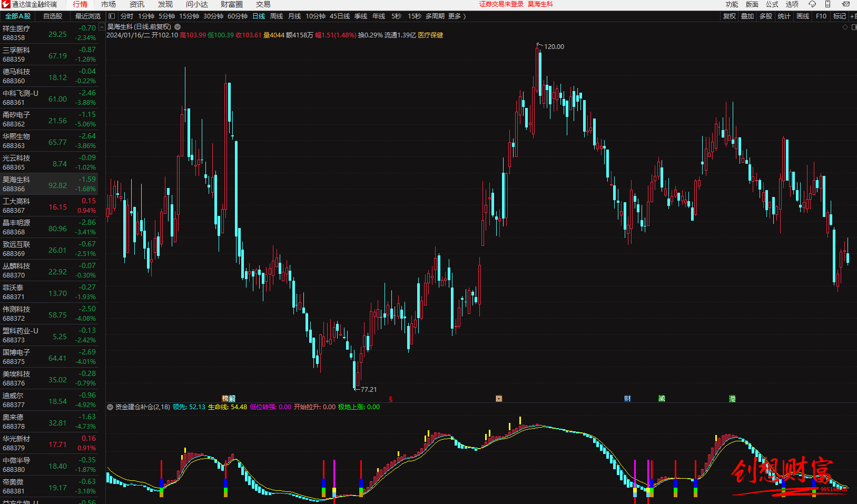This screenshot has height=504, width=857.
Task: Open the 版面 menu
Action: coord(752,4)
